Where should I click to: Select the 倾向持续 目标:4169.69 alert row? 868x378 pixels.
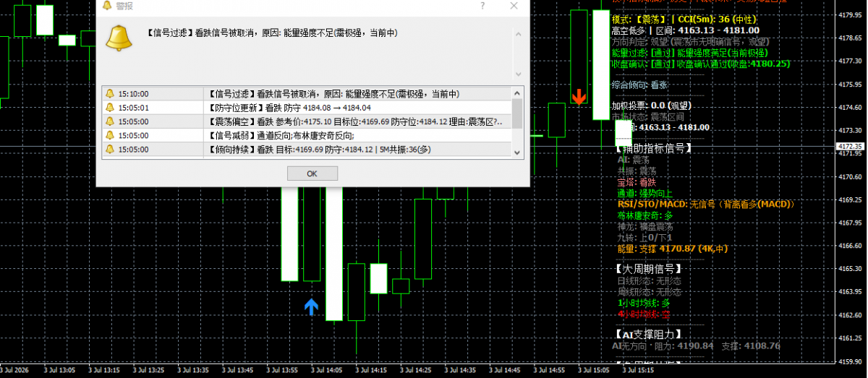(307, 149)
